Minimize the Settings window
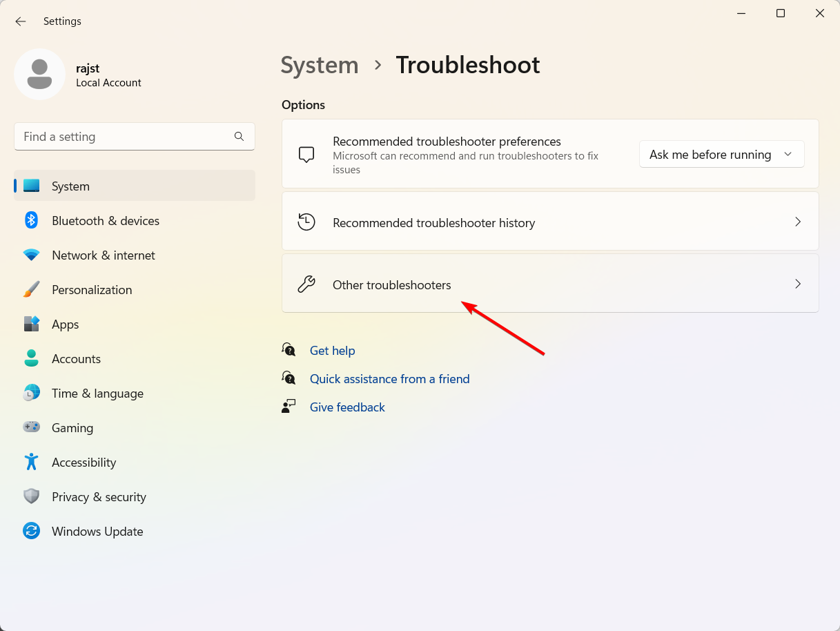The height and width of the screenshot is (631, 840). (x=741, y=13)
